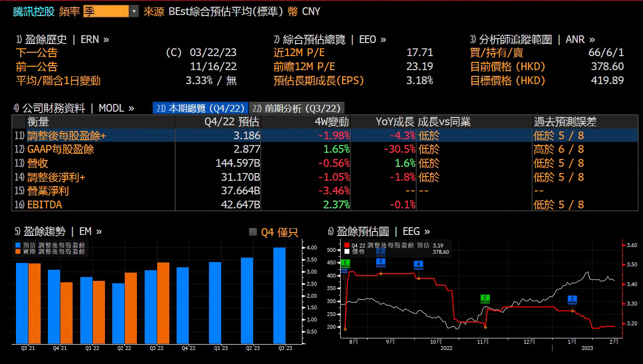Click estimate value 3.186
Viewport: 643px width, 364px height.
246,136
